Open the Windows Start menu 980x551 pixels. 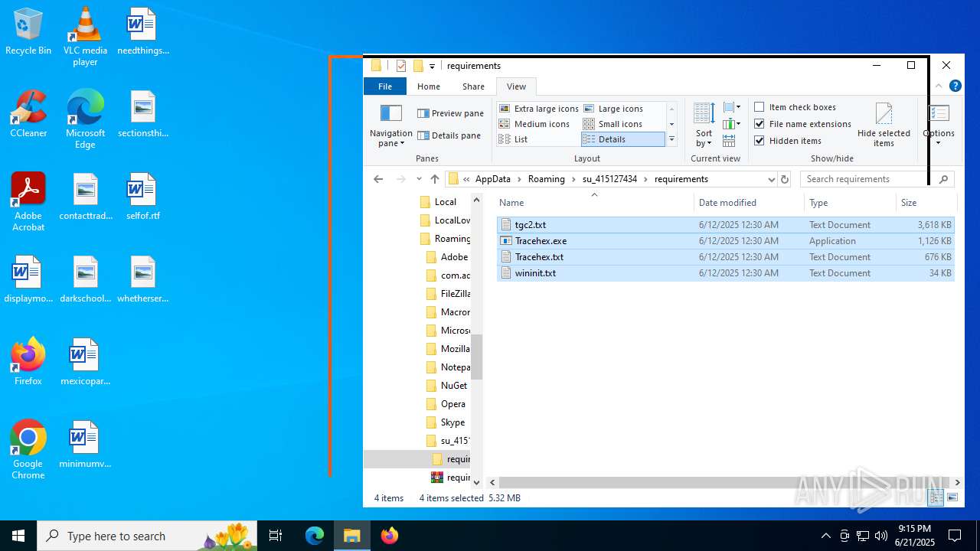pyautogui.click(x=18, y=536)
